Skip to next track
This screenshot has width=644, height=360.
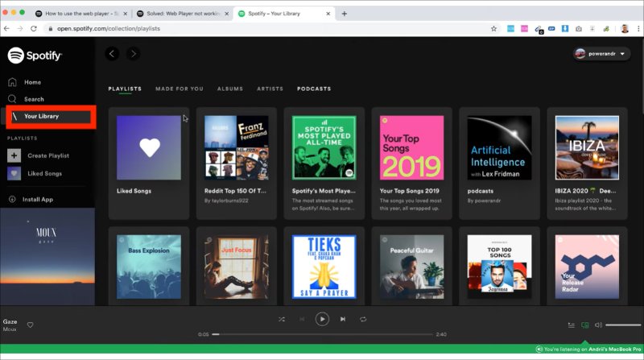[343, 319]
